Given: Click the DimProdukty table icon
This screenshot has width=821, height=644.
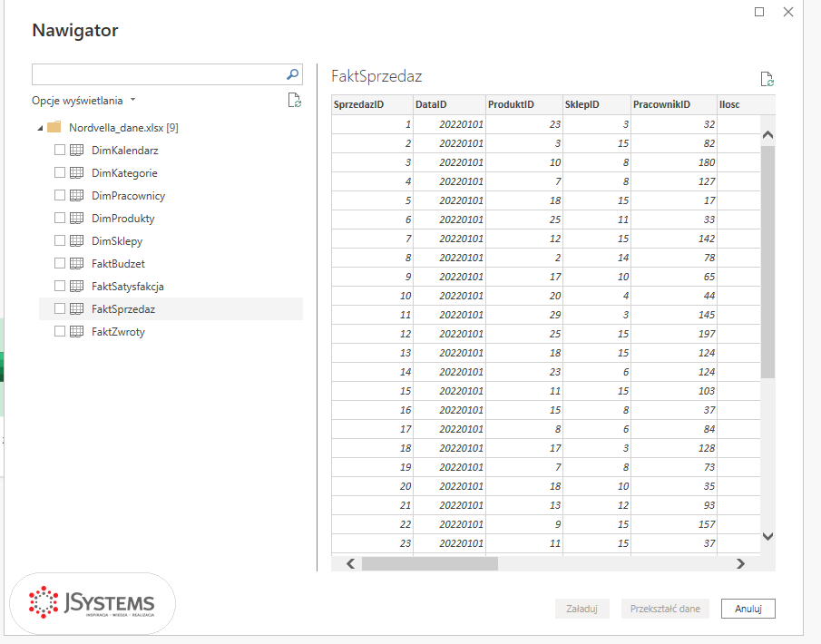Looking at the screenshot, I should (x=76, y=218).
